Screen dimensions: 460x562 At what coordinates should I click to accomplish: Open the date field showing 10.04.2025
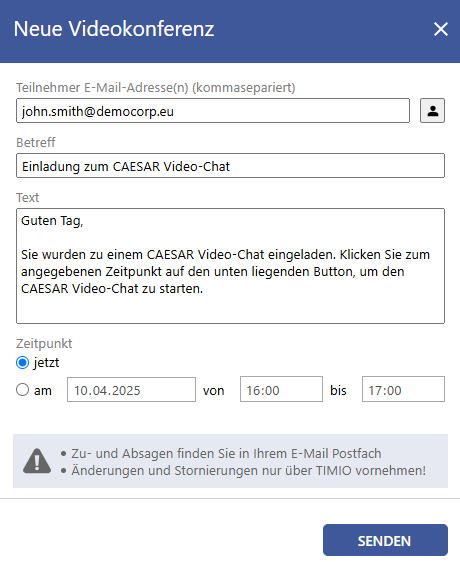point(131,390)
